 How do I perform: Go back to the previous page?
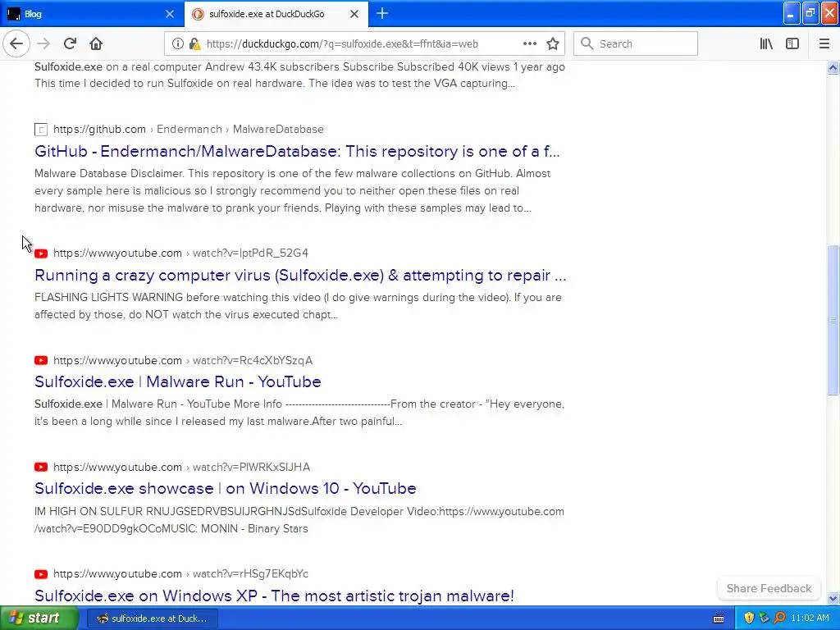pos(16,43)
